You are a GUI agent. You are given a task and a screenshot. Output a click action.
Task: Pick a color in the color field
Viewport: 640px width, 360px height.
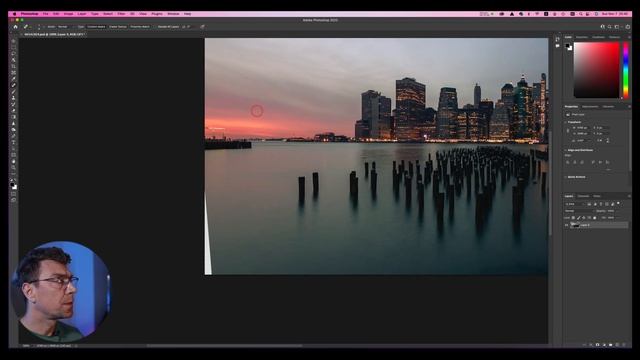tap(597, 70)
